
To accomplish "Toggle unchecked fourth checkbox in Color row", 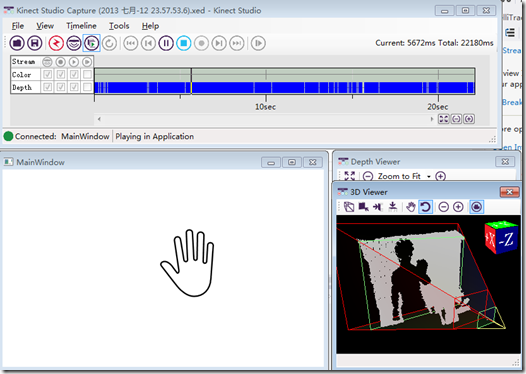I will 87,74.
